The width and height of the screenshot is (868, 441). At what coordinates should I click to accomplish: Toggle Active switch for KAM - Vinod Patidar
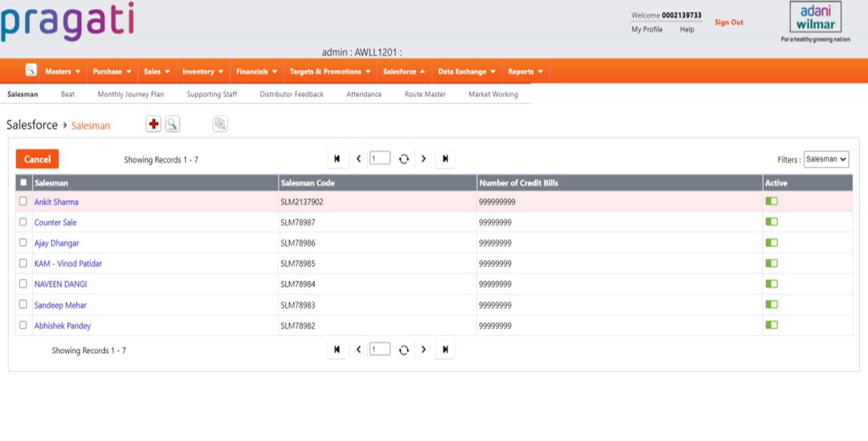[x=772, y=263]
